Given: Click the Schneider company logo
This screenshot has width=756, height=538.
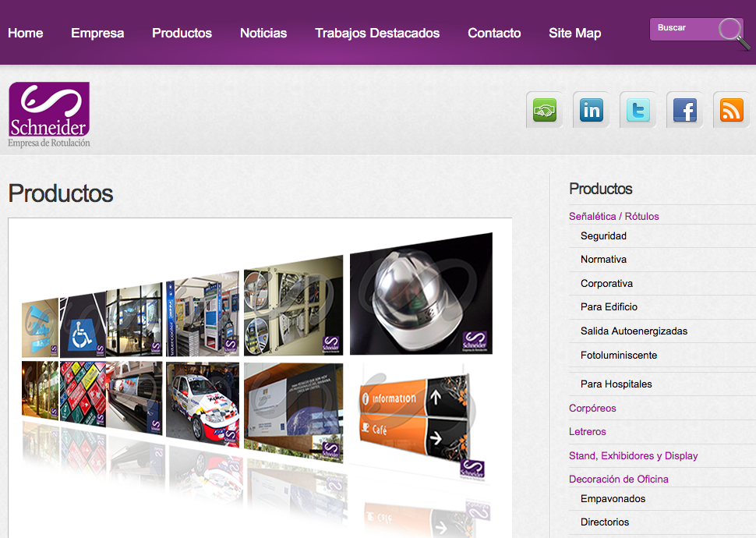Looking at the screenshot, I should click(49, 115).
